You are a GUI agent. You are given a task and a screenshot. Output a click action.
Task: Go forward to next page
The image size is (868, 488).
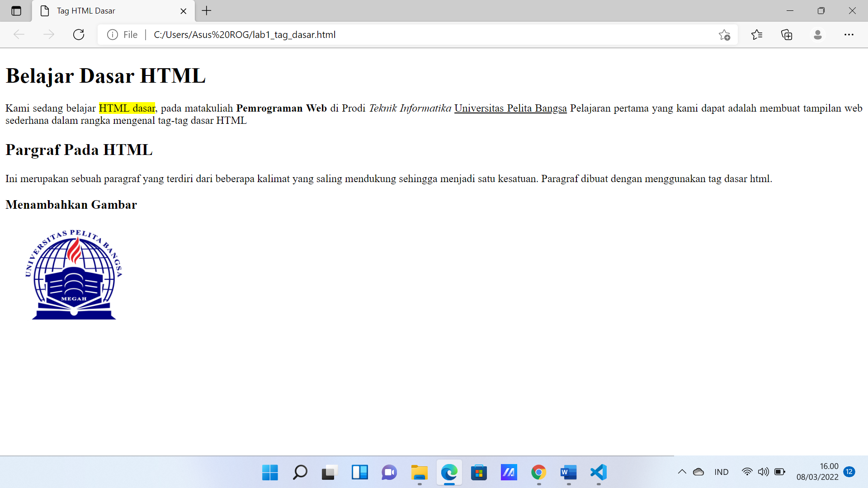[x=49, y=35]
